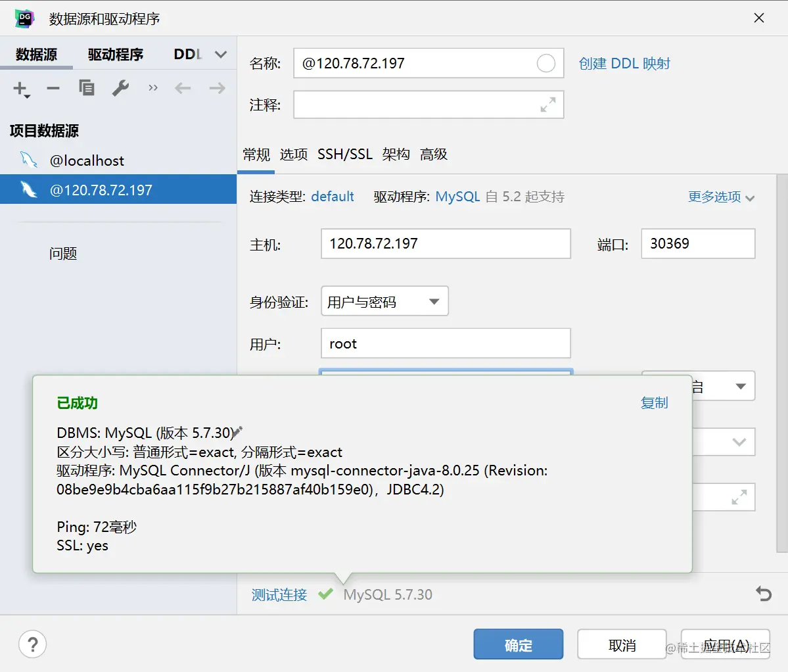This screenshot has height=672, width=788.
Task: Click the SSL: yes line
Action: click(x=82, y=545)
